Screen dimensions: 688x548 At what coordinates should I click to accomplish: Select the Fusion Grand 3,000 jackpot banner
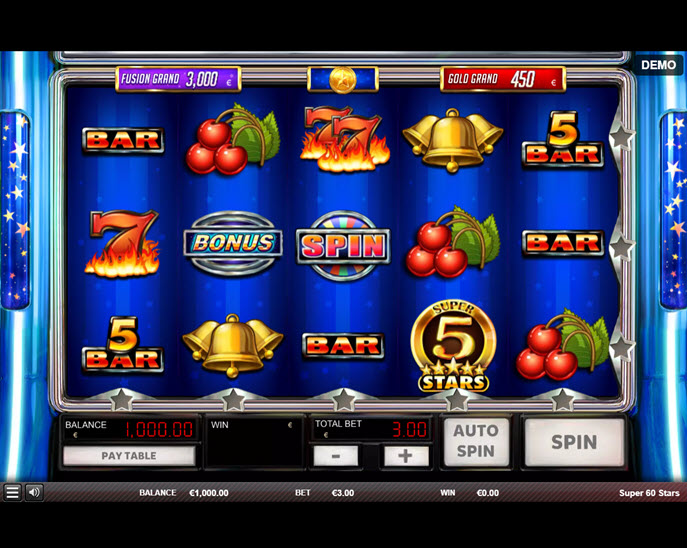(178, 79)
